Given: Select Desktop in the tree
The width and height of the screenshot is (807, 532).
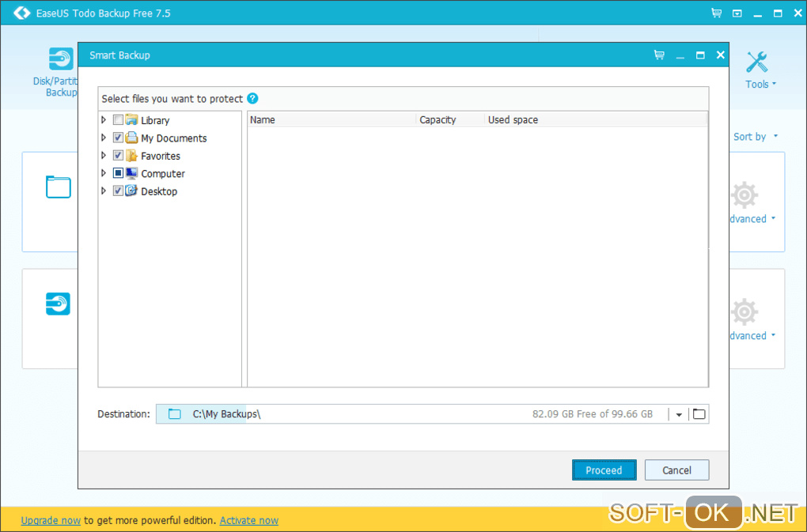Looking at the screenshot, I should 159,191.
